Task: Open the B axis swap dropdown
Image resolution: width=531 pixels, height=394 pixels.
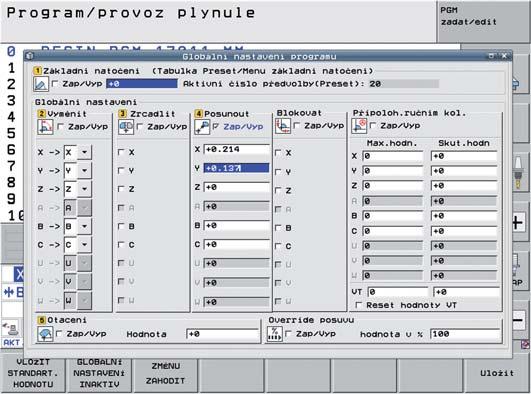Action: pos(84,226)
